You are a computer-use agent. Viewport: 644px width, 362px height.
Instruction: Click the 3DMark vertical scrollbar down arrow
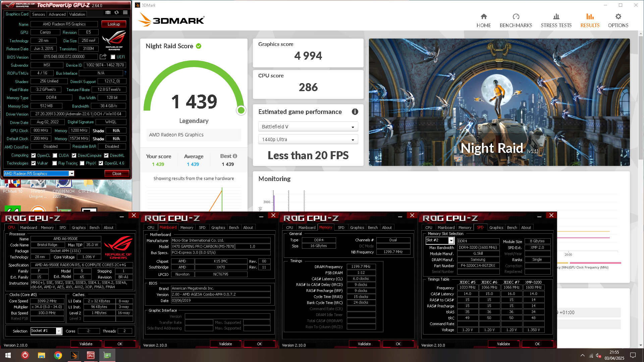(x=641, y=345)
